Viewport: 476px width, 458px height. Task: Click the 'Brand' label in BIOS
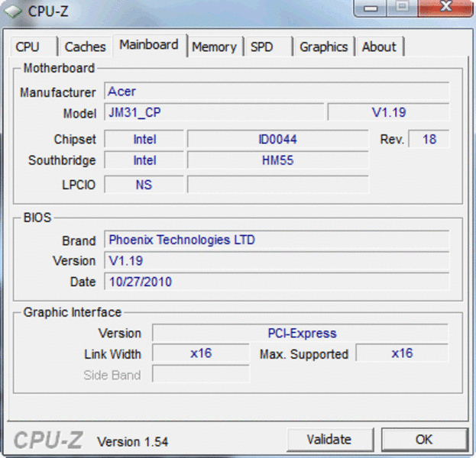[x=79, y=240]
